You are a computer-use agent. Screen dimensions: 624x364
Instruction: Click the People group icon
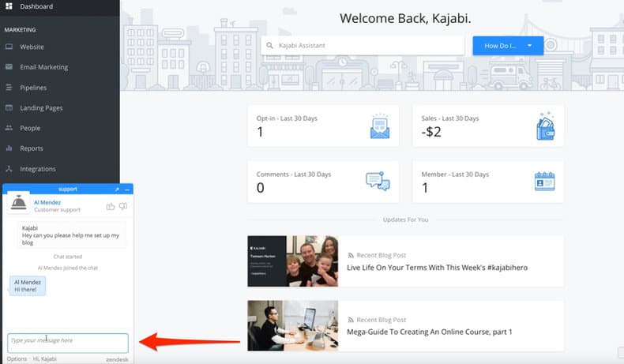9,128
